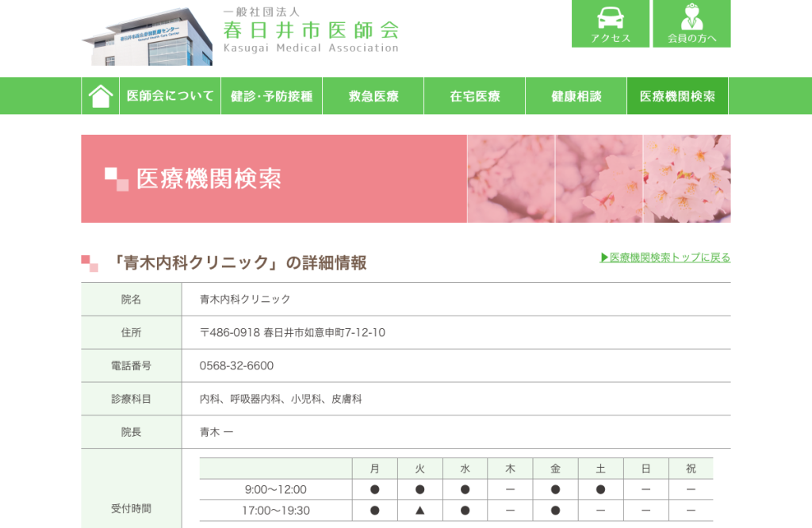This screenshot has width=812, height=528.
Task: Select the 院長 name 青木 一
Action: 216,432
